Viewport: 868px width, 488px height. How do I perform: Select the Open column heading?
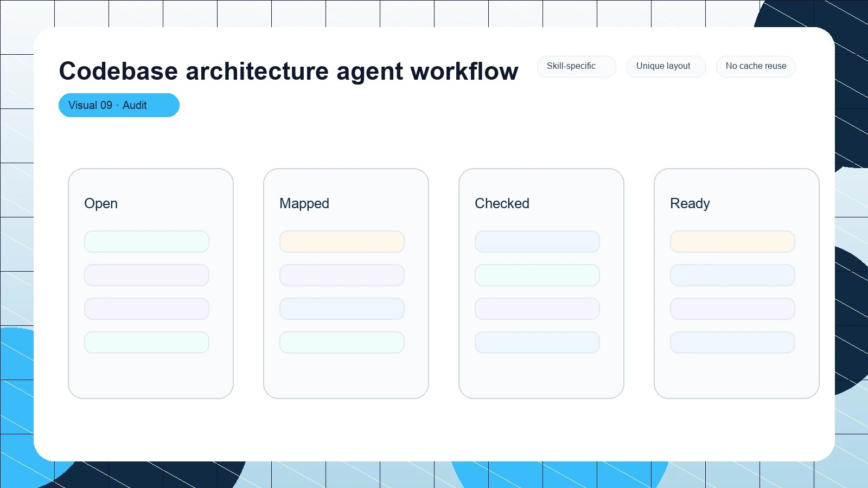point(101,203)
